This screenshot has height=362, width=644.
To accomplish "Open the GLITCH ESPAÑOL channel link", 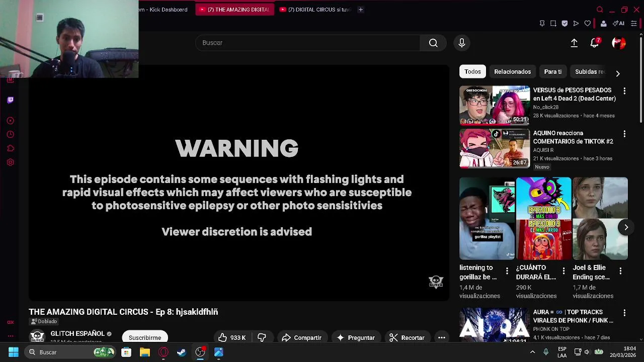I will coord(77,333).
